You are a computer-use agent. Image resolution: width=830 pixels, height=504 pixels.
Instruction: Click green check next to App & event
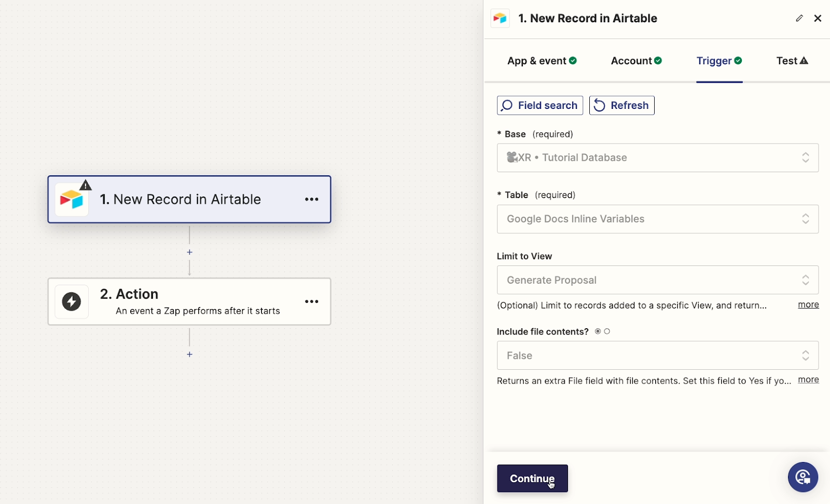coord(573,61)
